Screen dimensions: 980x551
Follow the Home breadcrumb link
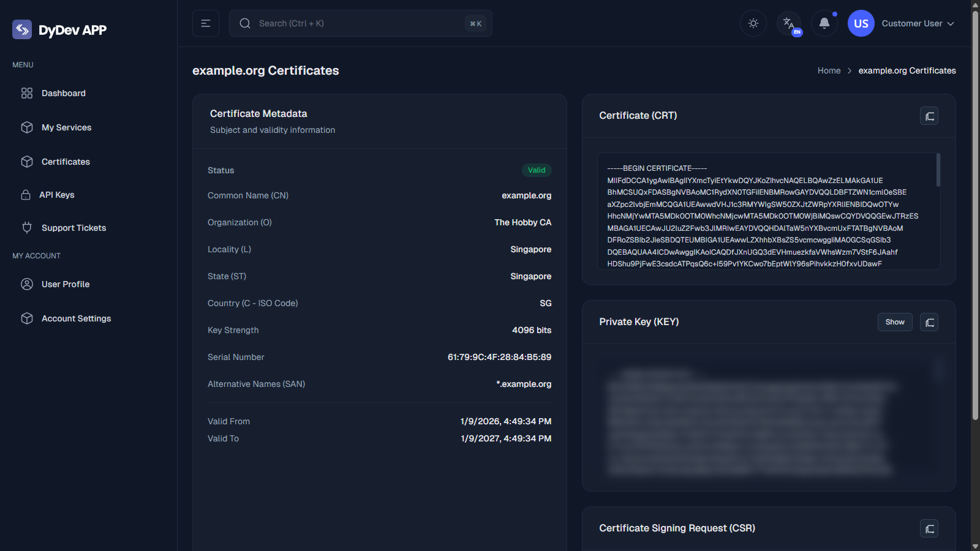pyautogui.click(x=829, y=70)
